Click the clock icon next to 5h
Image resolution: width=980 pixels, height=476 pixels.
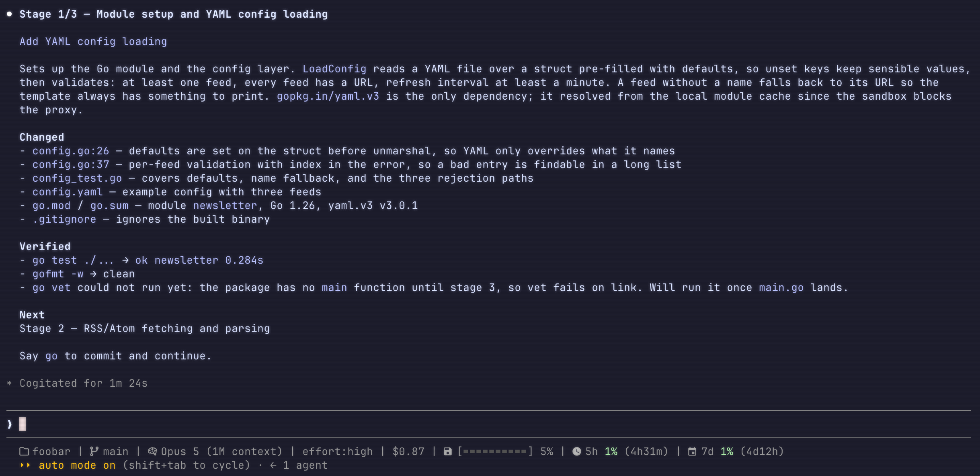pos(576,451)
